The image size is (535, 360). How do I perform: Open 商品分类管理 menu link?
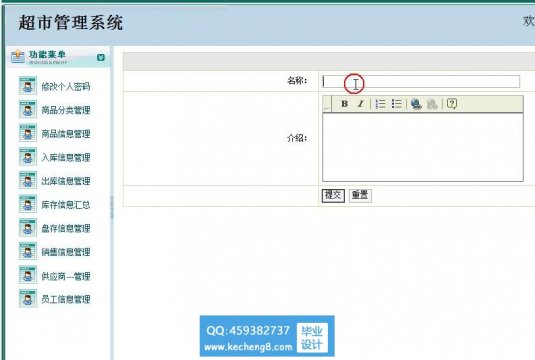tap(66, 110)
